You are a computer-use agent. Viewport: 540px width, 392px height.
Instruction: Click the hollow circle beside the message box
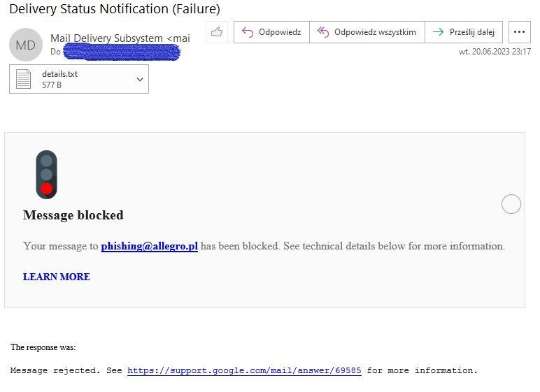point(511,204)
